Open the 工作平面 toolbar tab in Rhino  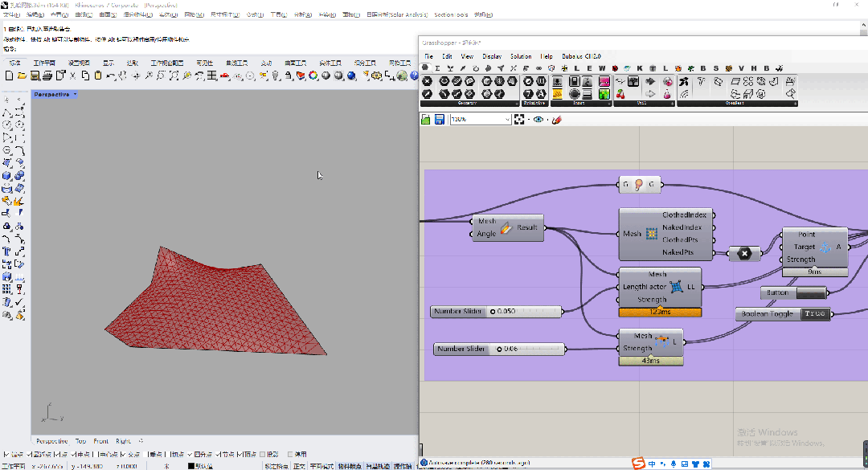tap(44, 63)
